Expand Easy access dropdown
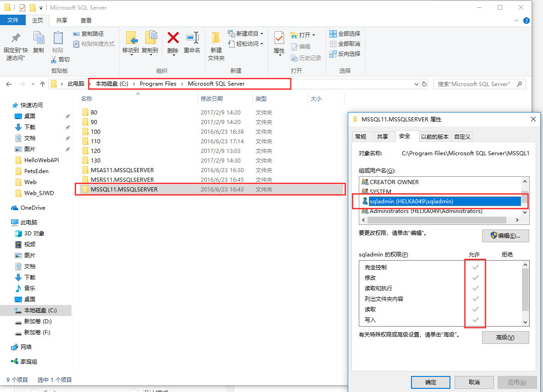 coord(262,44)
